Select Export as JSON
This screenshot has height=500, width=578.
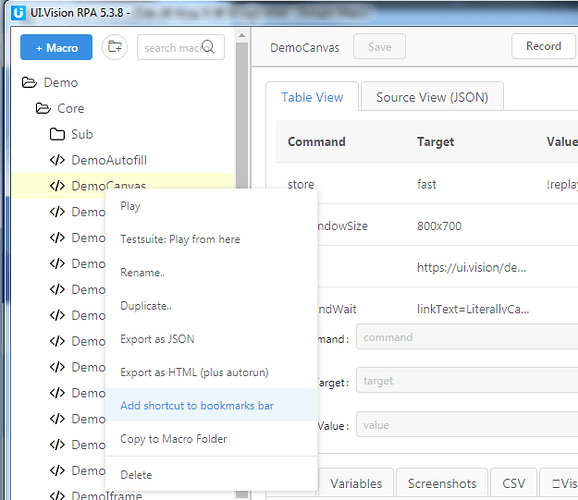tap(211, 339)
